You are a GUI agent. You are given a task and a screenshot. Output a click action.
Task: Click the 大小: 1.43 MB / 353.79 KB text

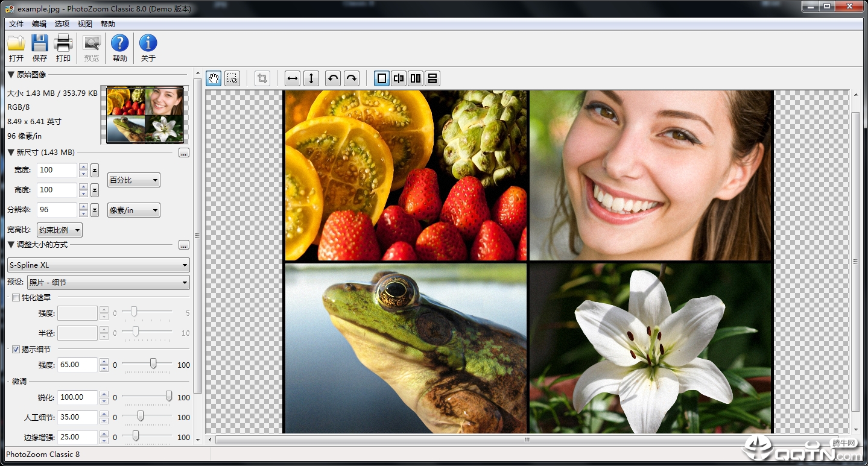(52, 93)
